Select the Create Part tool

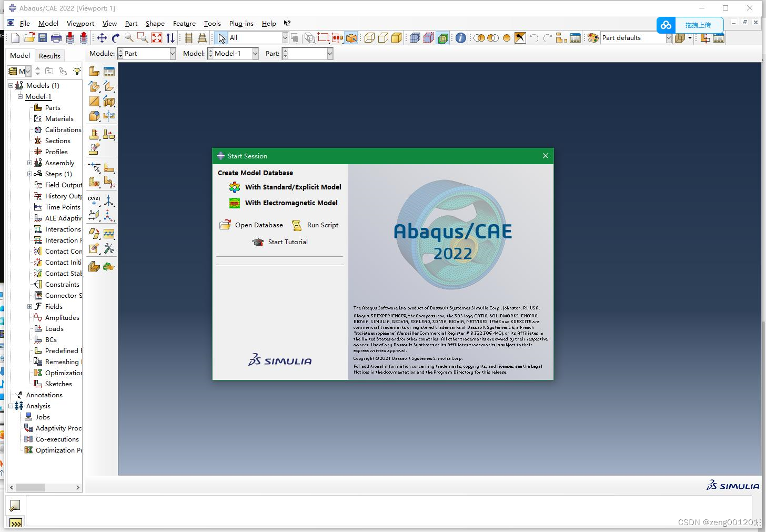click(94, 71)
